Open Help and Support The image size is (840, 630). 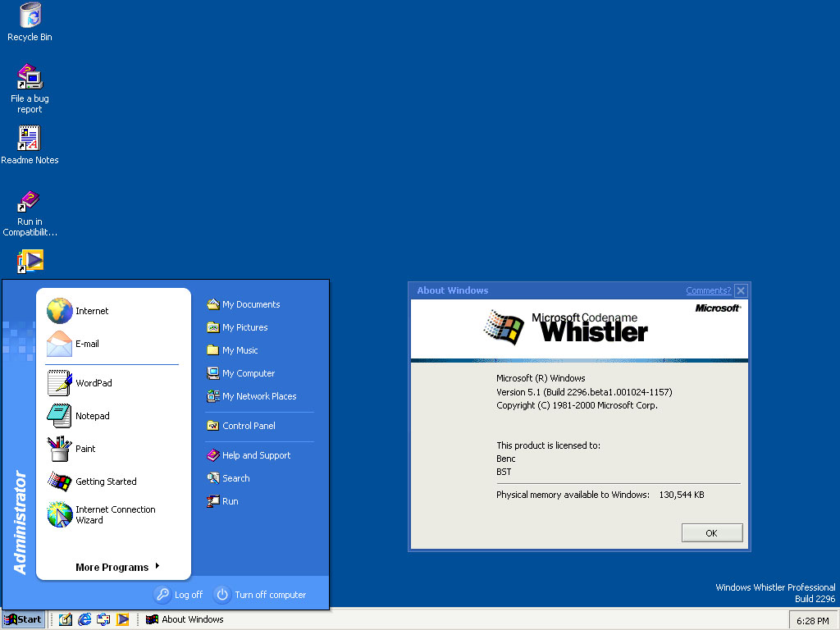point(249,455)
